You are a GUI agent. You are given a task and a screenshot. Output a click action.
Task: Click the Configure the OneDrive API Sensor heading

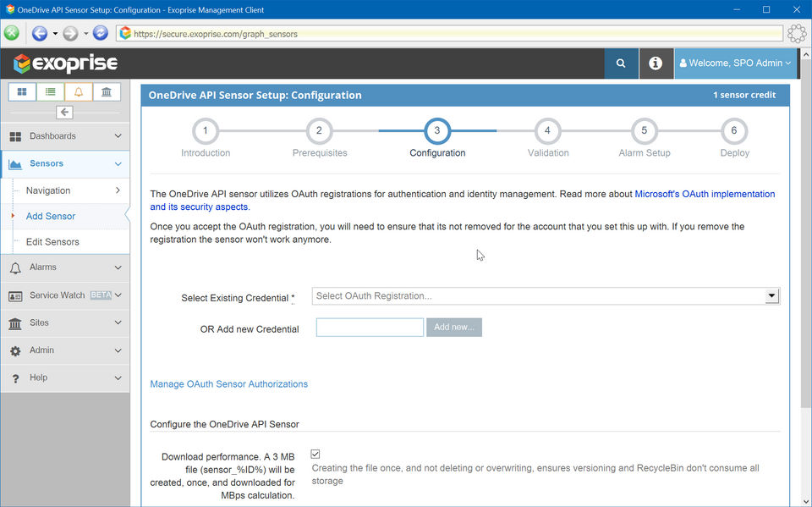(x=225, y=424)
